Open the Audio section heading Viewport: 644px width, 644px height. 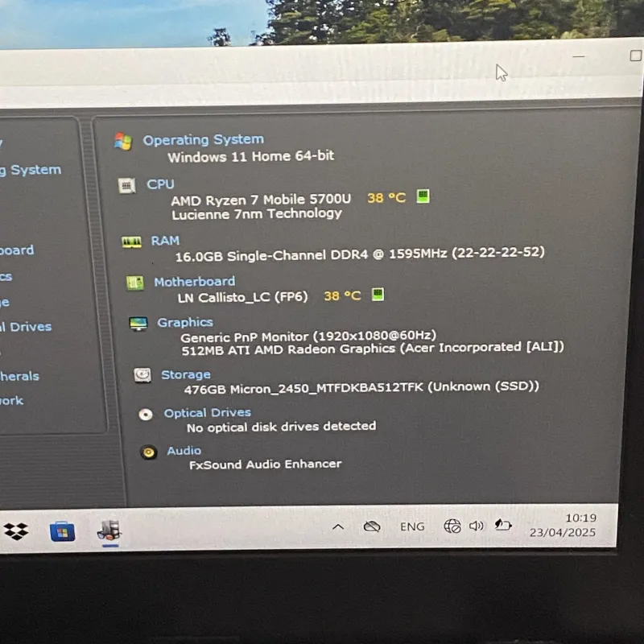(184, 451)
